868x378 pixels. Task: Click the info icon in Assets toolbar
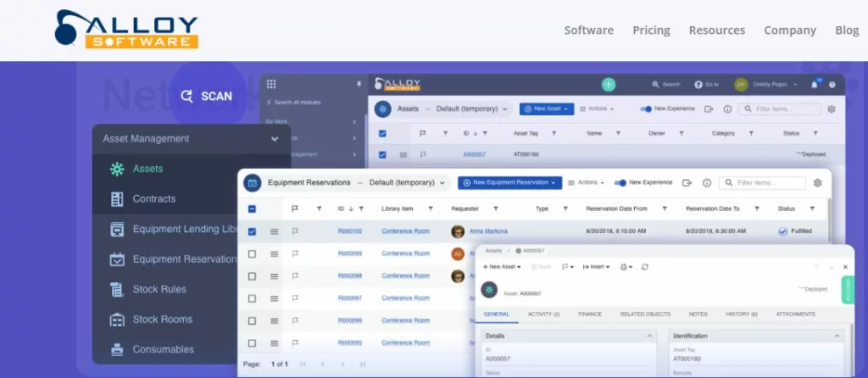(727, 109)
